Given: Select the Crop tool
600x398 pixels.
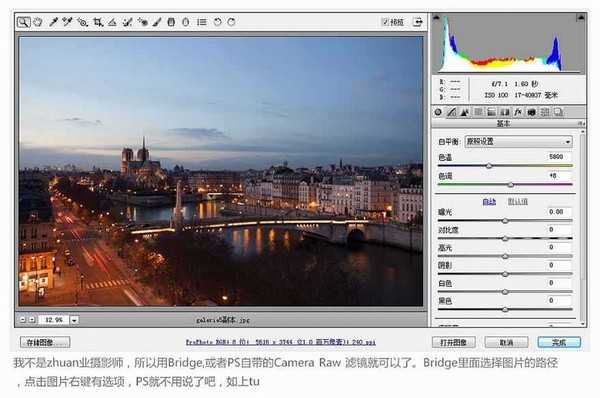Looking at the screenshot, I should coord(98,22).
